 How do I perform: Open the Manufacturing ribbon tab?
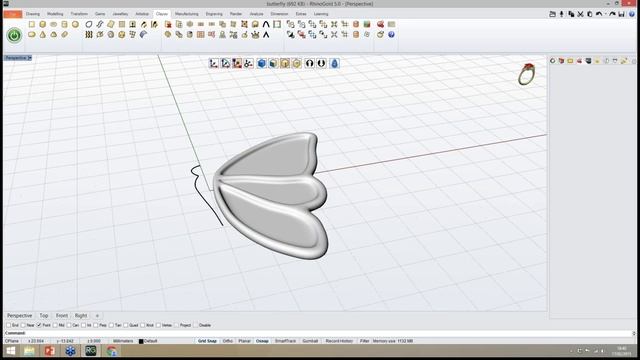pos(187,14)
